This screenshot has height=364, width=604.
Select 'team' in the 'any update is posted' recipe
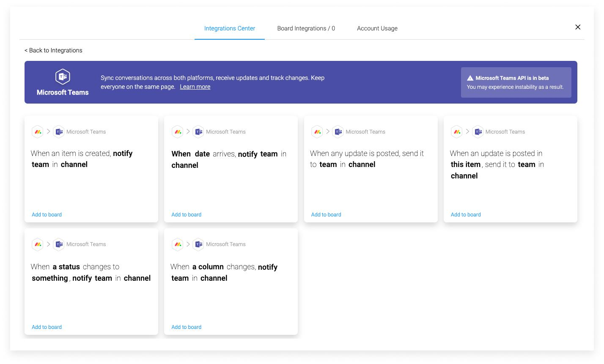pos(328,164)
